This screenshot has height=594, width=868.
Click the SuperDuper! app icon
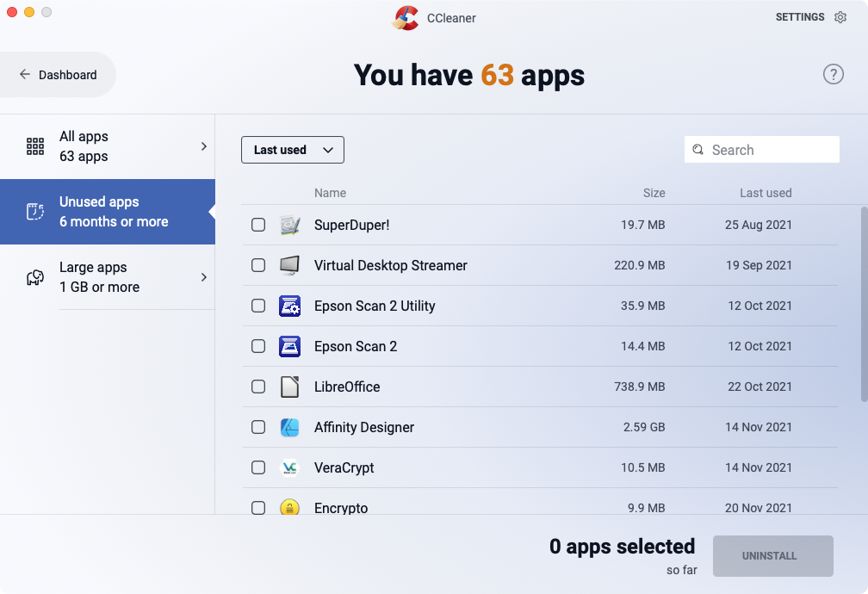pos(289,225)
